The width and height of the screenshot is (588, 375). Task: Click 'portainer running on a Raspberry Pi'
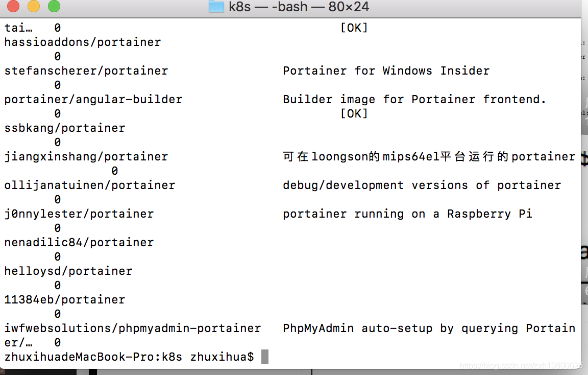408,214
